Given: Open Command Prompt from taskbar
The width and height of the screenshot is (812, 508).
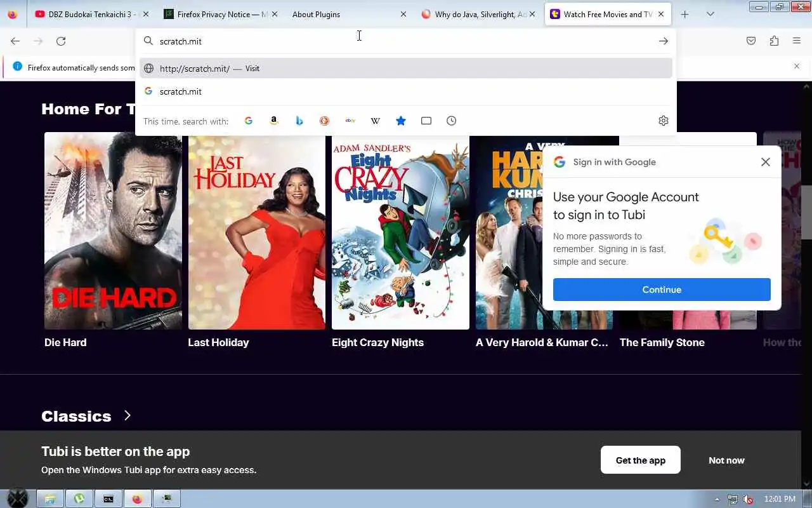Looking at the screenshot, I should click(108, 498).
